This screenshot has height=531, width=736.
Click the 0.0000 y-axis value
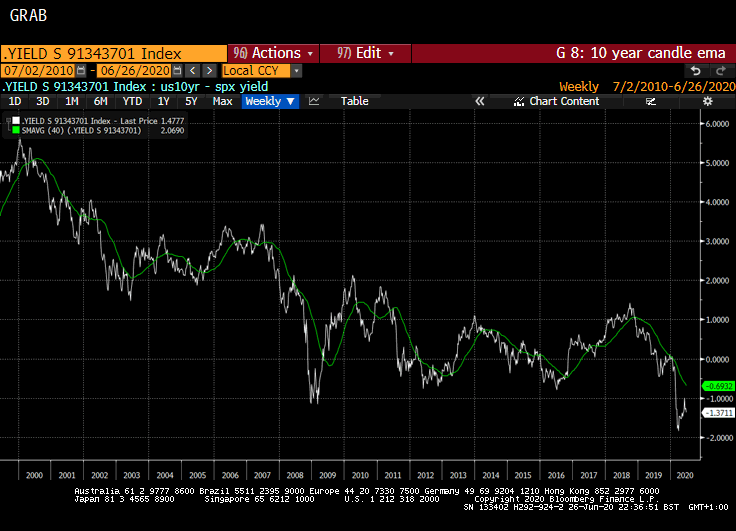pos(718,359)
